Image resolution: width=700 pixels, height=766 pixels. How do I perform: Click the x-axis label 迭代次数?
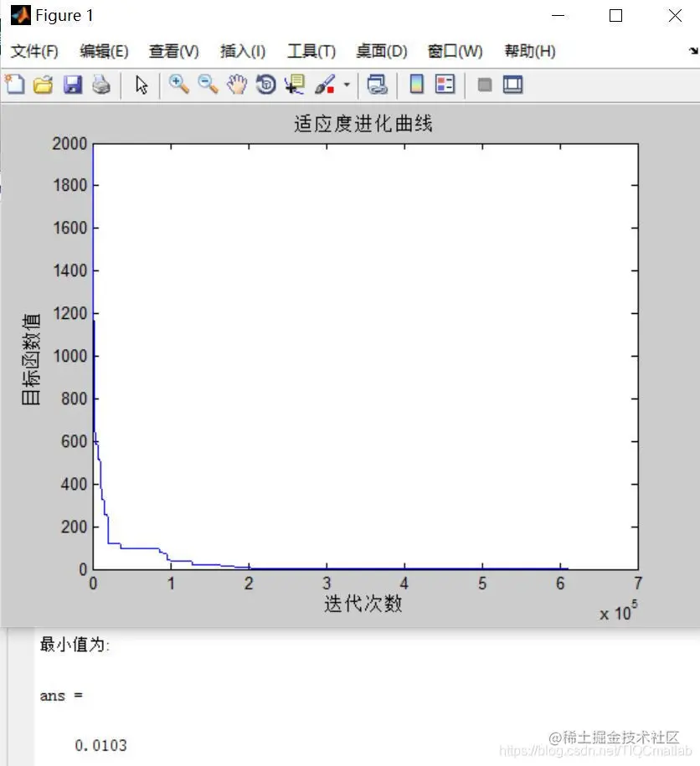pyautogui.click(x=363, y=604)
